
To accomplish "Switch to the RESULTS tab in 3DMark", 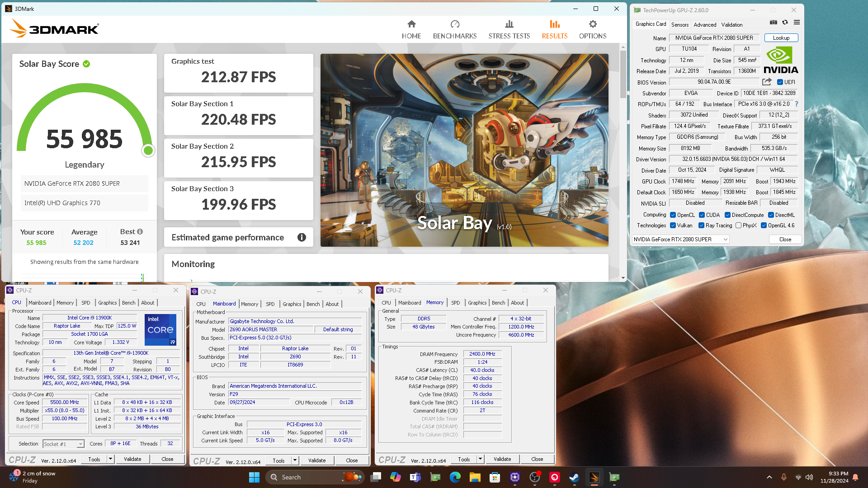I will [x=555, y=30].
